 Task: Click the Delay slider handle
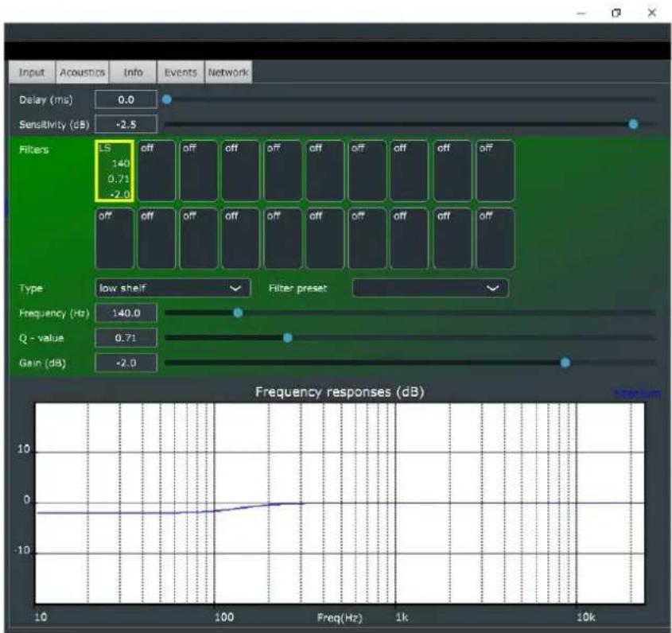[167, 99]
